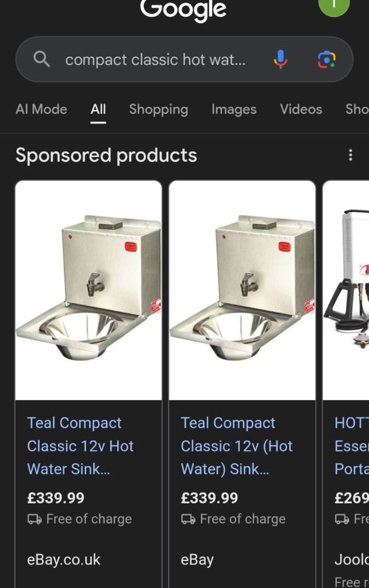Screen dimensions: 369x588
Task: Open Sponsored products three-dot menu
Action: pos(350,155)
